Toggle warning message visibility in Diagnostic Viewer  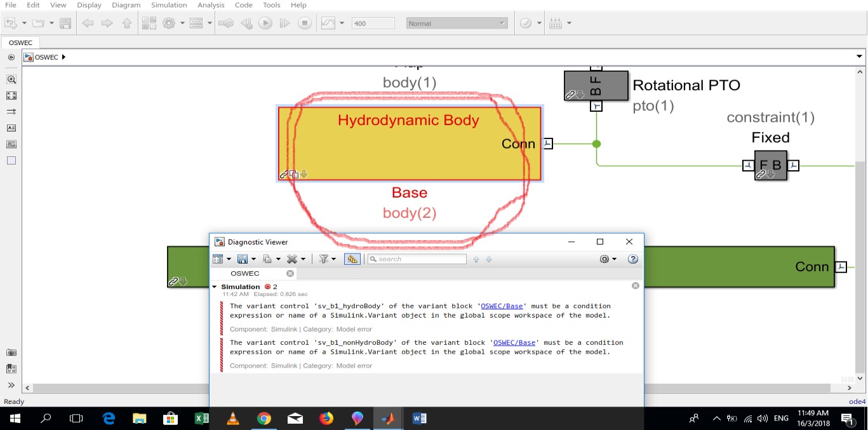352,259
